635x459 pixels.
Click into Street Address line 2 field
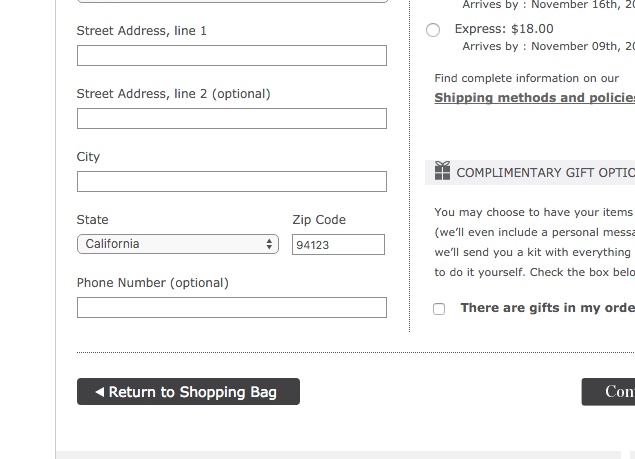231,119
